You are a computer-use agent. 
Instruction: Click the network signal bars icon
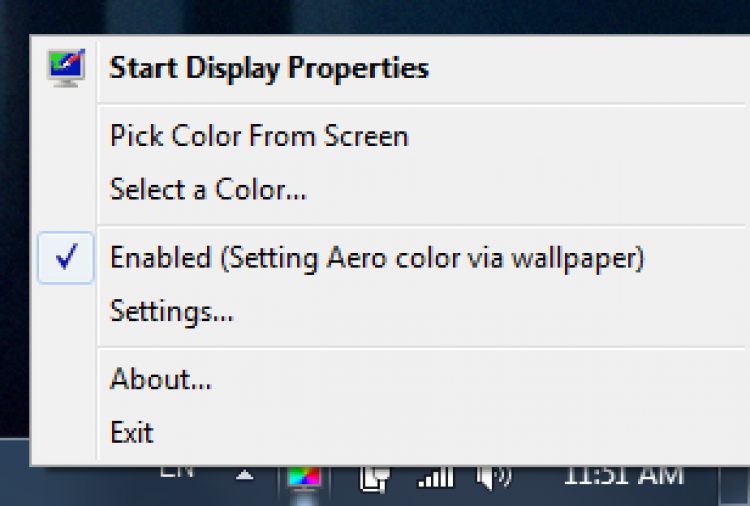[x=435, y=476]
